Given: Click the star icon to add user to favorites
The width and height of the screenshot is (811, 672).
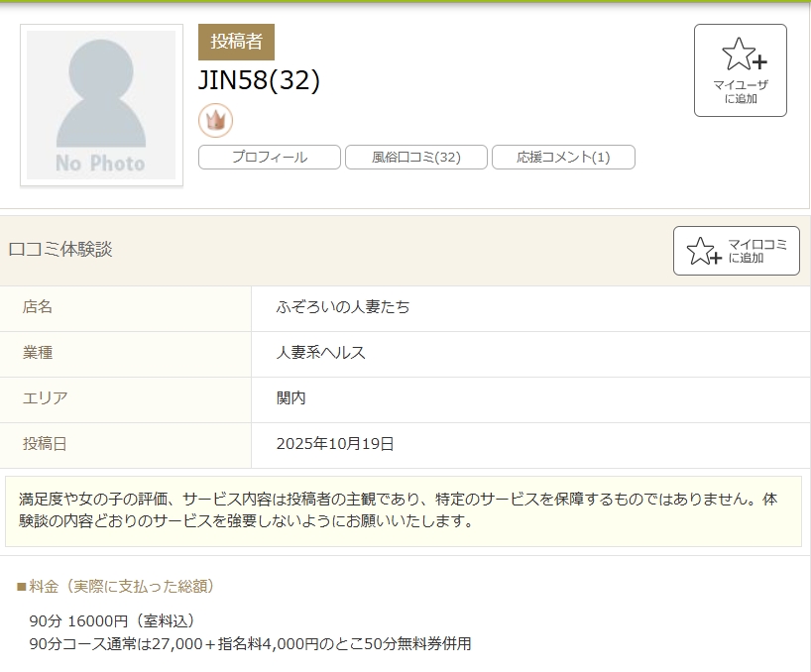Looking at the screenshot, I should 739,55.
